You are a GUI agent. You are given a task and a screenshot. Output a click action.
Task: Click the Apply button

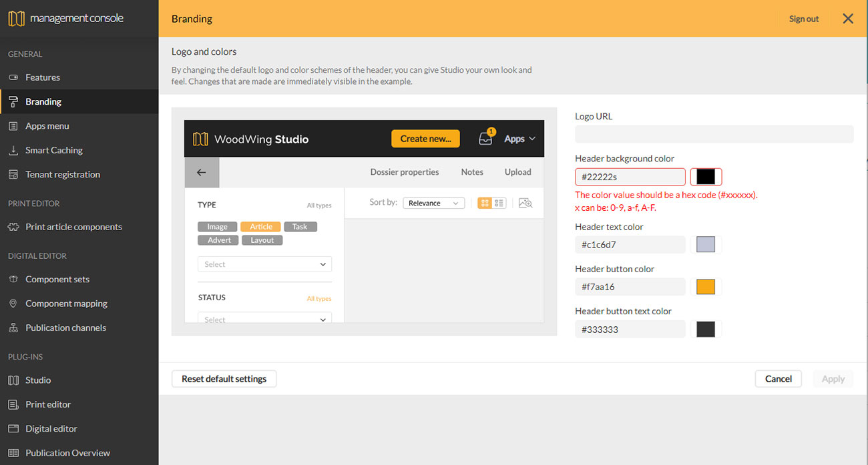833,379
